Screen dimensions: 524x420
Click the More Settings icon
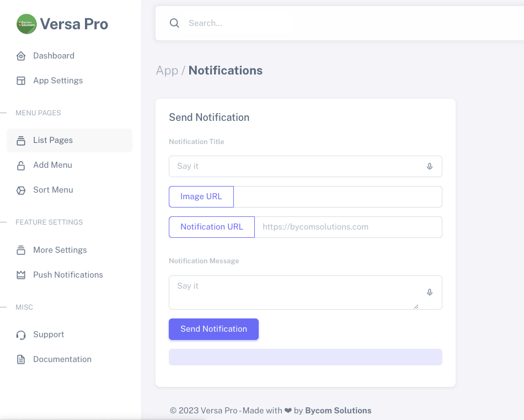[21, 249]
